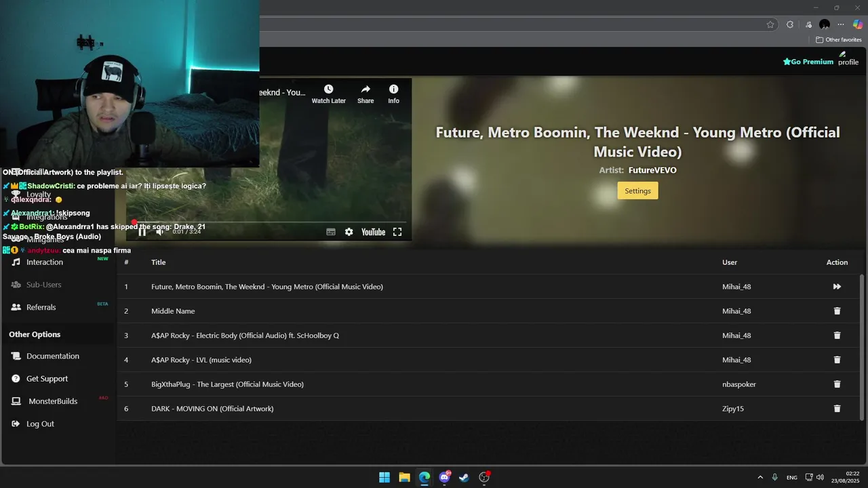Show hidden system tray icons
The image size is (868, 488).
(x=760, y=477)
